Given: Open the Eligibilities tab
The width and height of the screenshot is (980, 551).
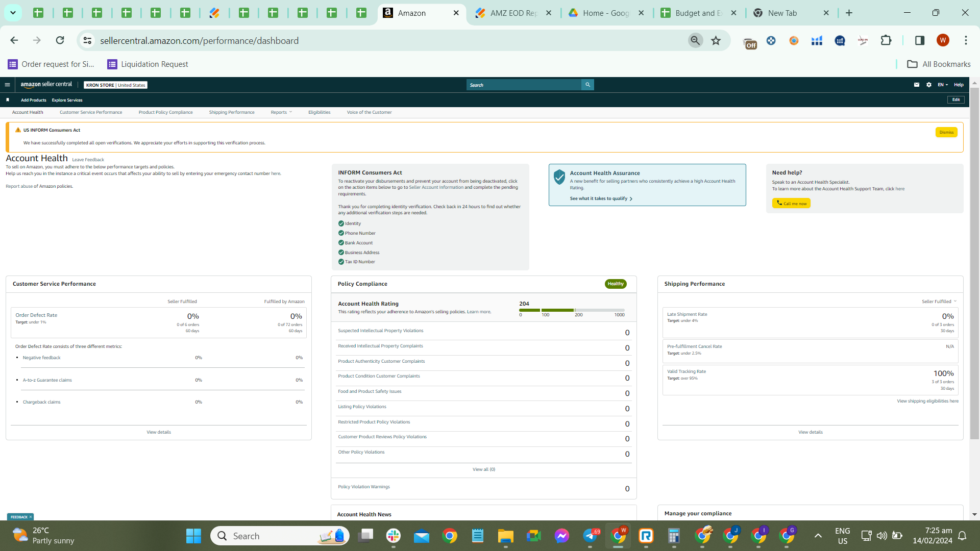Looking at the screenshot, I should 320,112.
